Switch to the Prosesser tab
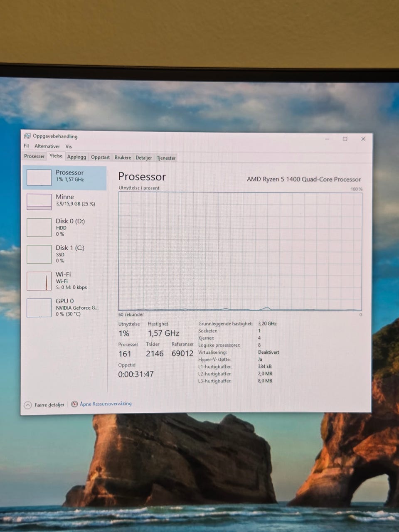Image resolution: width=399 pixels, height=532 pixels. 34,156
